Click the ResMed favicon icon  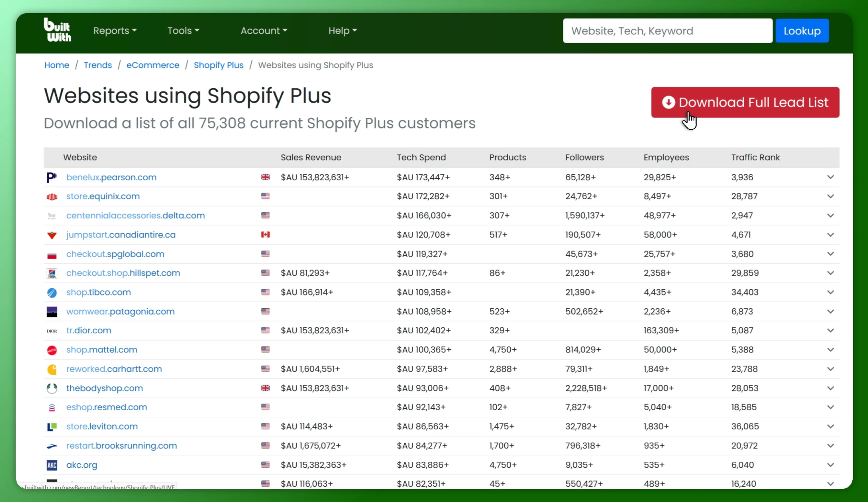pos(52,407)
